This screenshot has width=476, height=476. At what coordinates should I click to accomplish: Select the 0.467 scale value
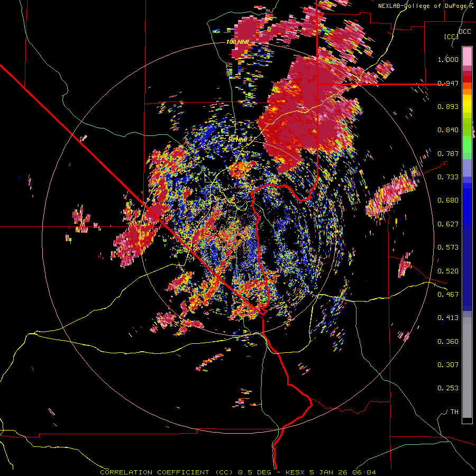click(x=448, y=295)
